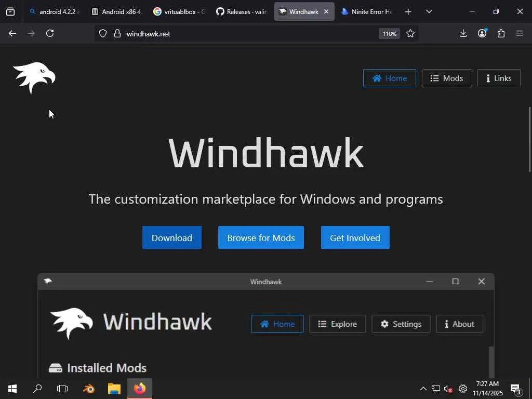Open Windows taskbar search magnifier
532x399 pixels.
coord(37,389)
